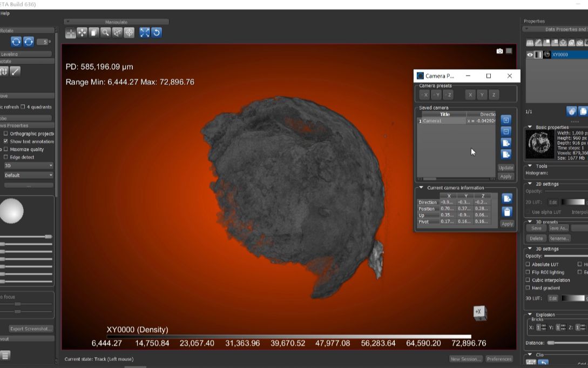Click the pan/move arrows tool

coord(82,33)
